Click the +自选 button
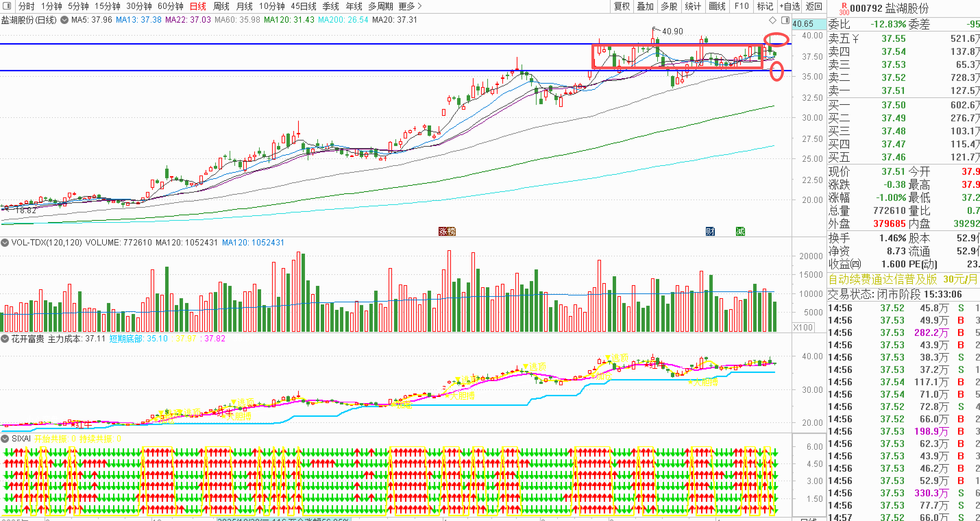The width and height of the screenshot is (980, 521). (790, 6)
